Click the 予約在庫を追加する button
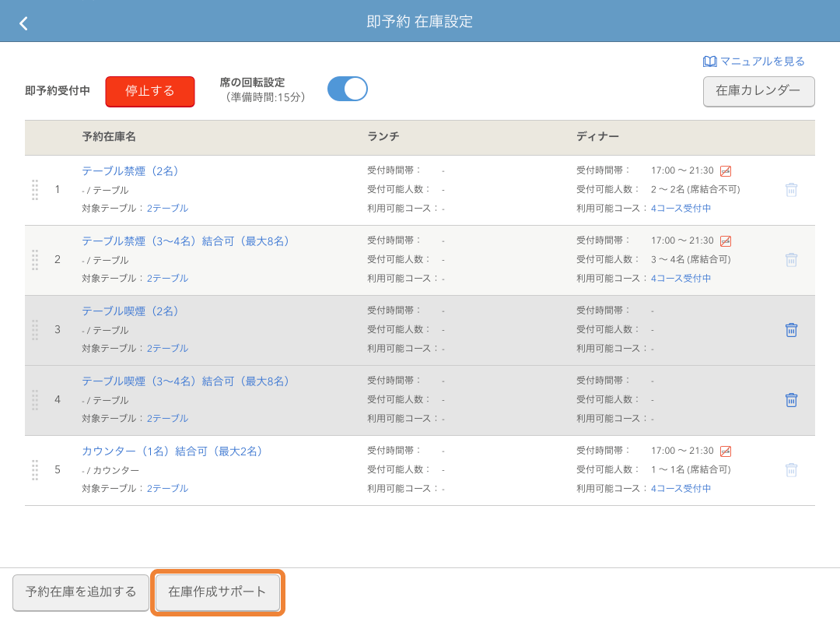The height and width of the screenshot is (618, 840). pos(80,592)
